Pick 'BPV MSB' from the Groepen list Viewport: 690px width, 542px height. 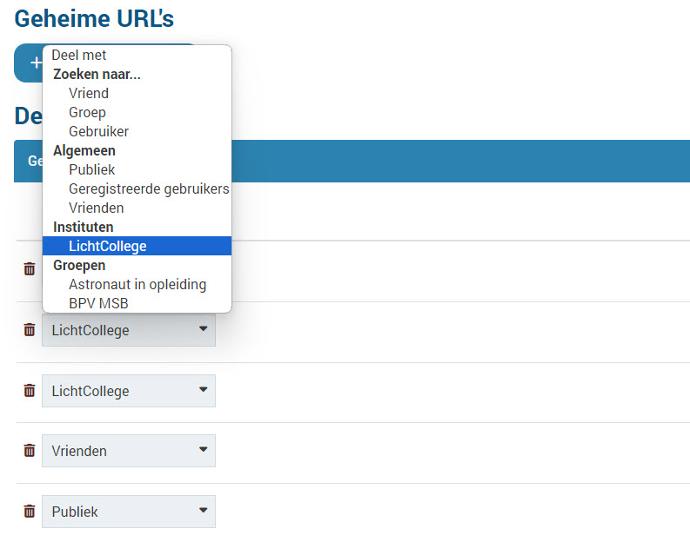(x=98, y=303)
